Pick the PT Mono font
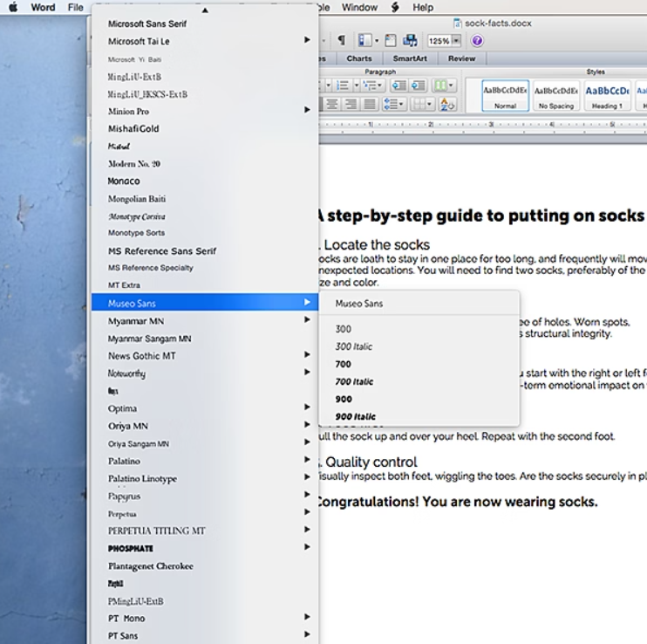This screenshot has width=647, height=644. coord(205,619)
